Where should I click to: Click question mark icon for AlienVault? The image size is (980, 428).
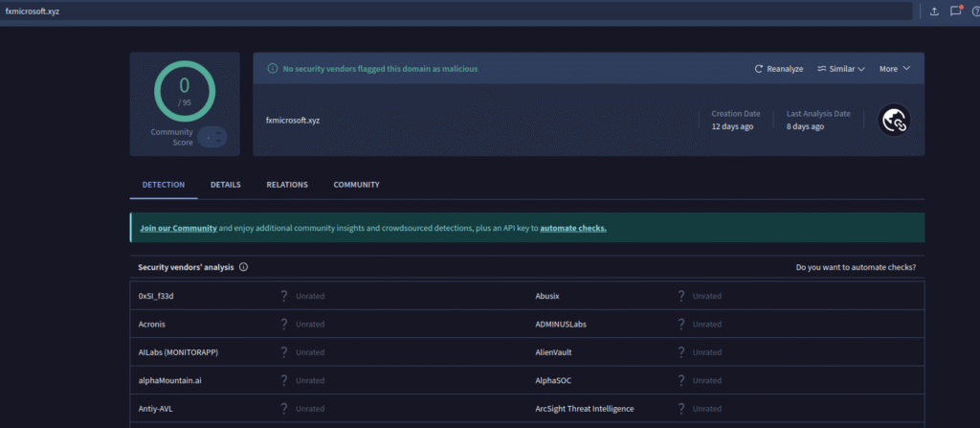[x=681, y=352]
